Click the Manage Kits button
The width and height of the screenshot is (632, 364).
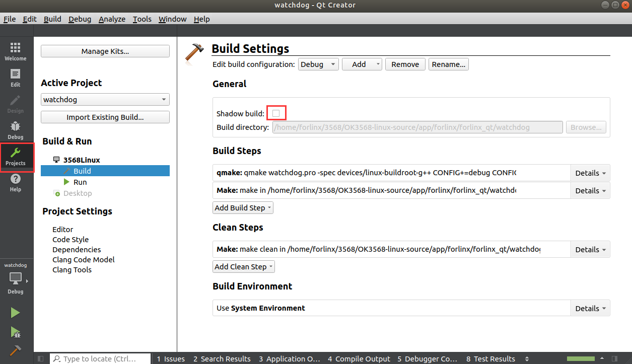105,51
